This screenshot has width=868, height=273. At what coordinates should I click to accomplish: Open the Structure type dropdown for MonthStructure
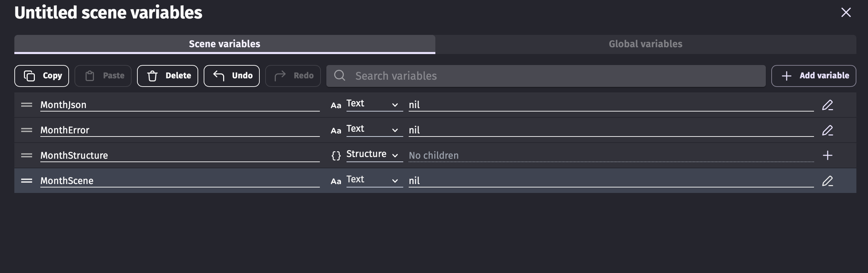click(x=374, y=155)
